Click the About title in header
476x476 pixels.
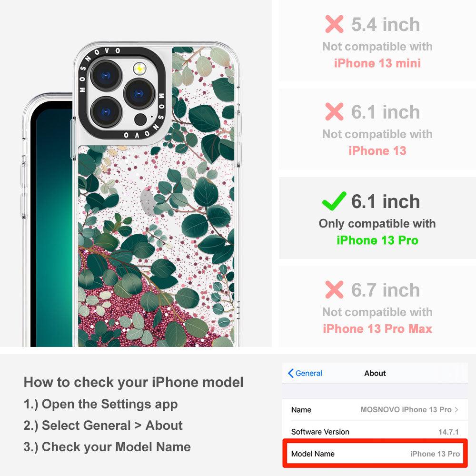click(375, 373)
